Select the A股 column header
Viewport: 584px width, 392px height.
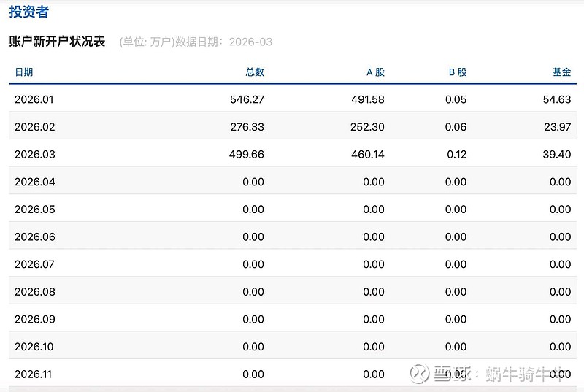pyautogui.click(x=375, y=72)
